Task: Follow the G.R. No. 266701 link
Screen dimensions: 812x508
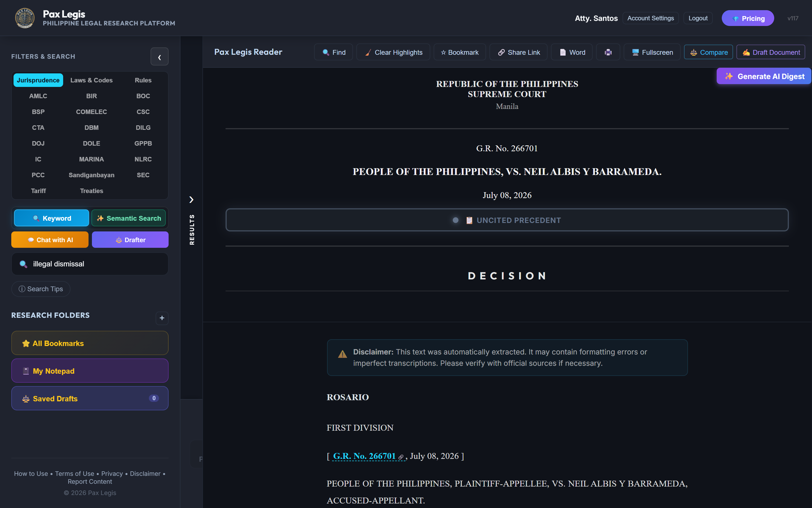Action: click(x=368, y=456)
